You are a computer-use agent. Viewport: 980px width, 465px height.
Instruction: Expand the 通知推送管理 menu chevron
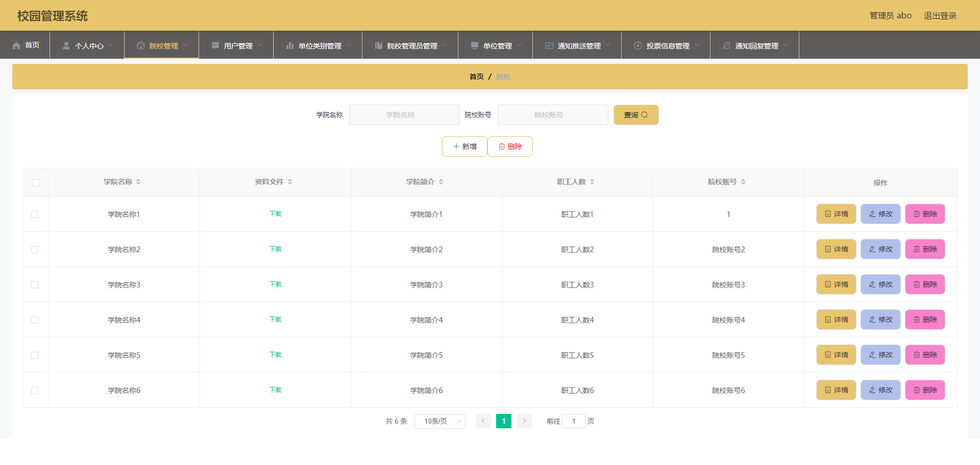coord(608,45)
